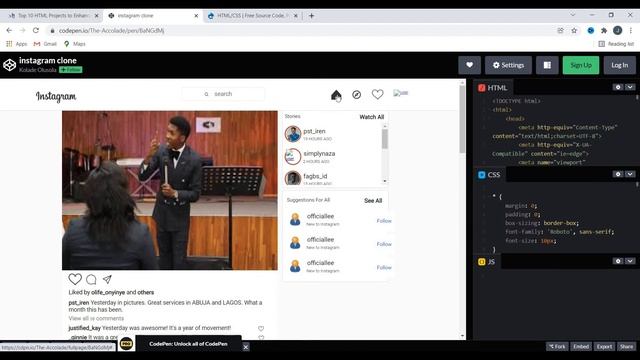Open HTML editor settings gear
This screenshot has height=360, width=640.
tap(618, 87)
